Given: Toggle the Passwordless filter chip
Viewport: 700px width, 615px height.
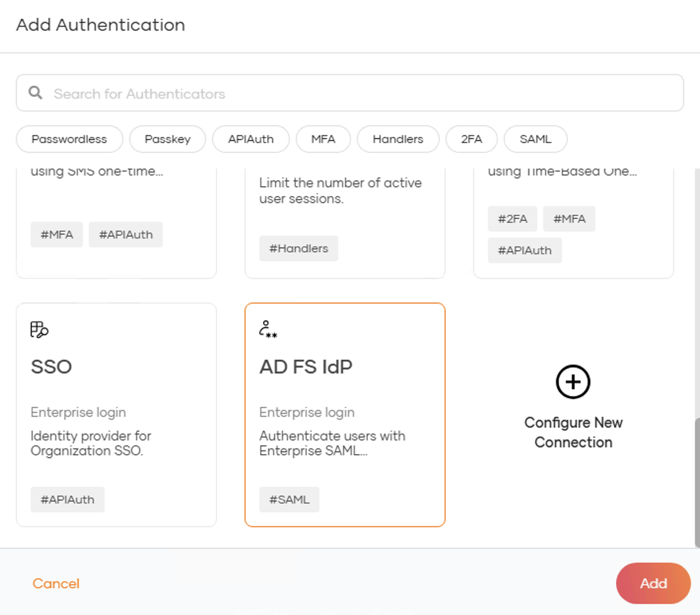Looking at the screenshot, I should pos(69,139).
